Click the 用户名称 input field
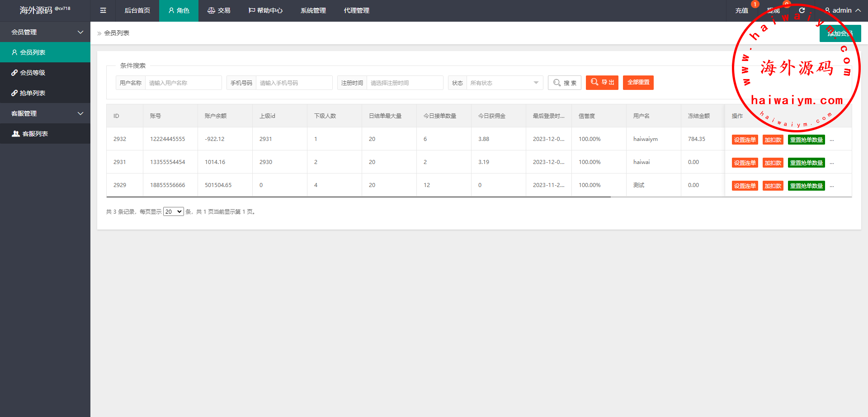This screenshot has height=417, width=868. tap(183, 83)
